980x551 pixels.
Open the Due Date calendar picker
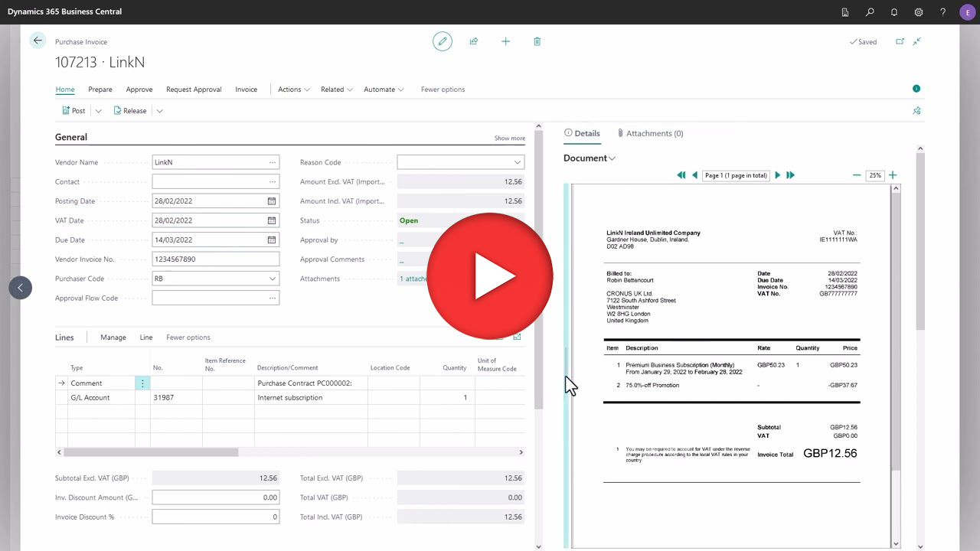272,240
